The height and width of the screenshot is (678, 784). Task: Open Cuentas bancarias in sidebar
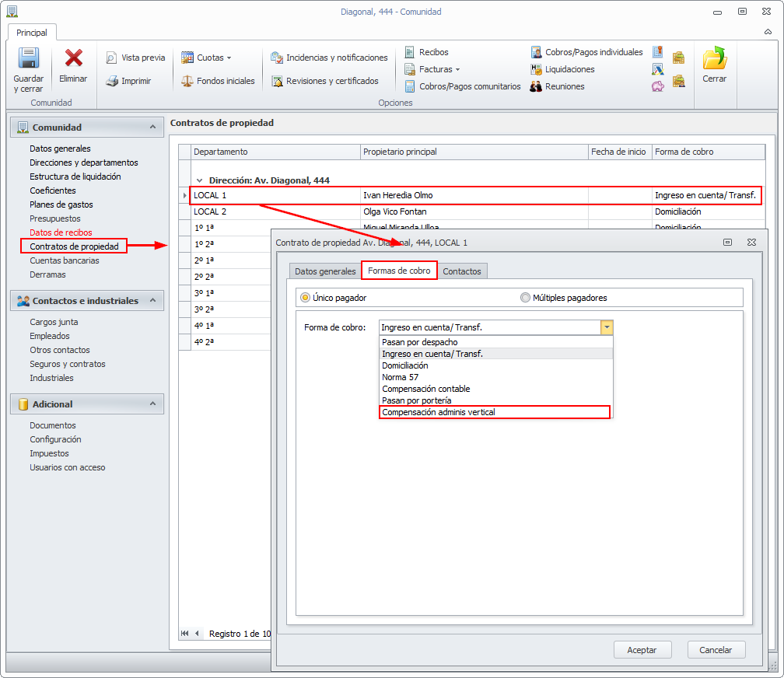65,260
